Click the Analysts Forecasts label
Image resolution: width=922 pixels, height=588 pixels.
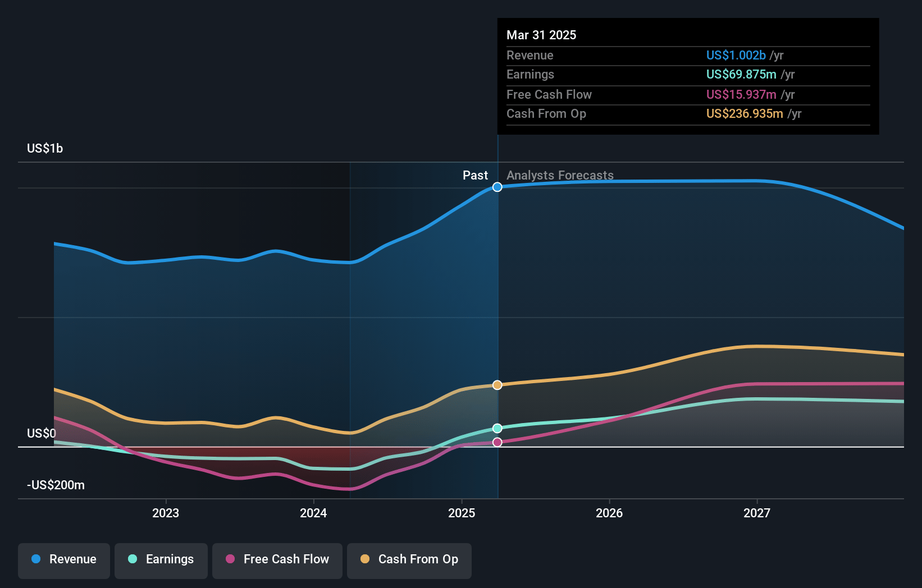(x=560, y=175)
